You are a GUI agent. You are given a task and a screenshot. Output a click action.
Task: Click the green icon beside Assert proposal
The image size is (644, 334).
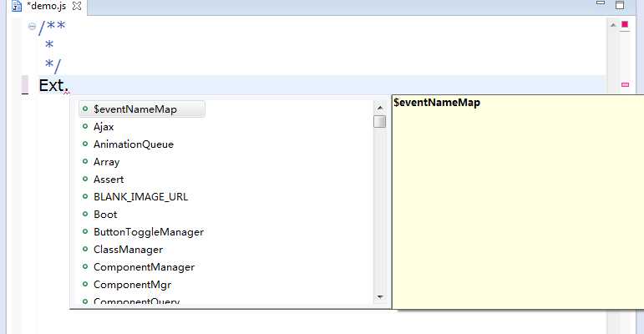(x=85, y=180)
